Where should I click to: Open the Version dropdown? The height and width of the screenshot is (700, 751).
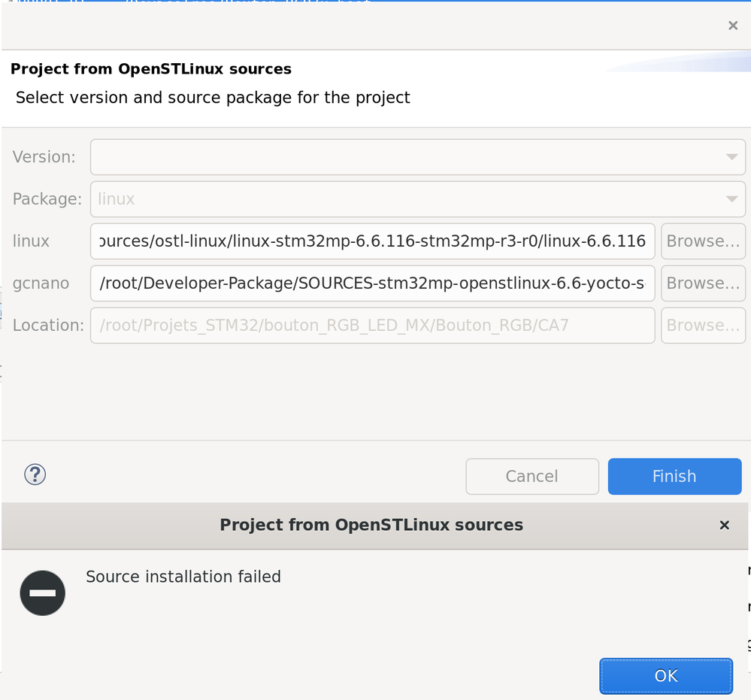(x=418, y=157)
